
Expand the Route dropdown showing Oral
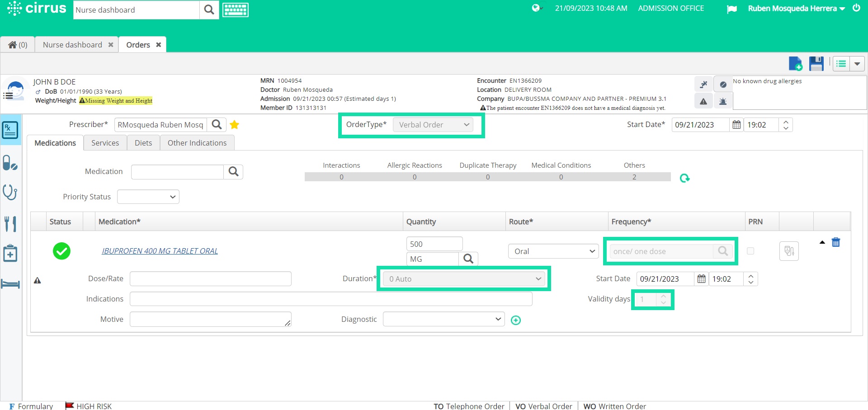click(x=553, y=251)
